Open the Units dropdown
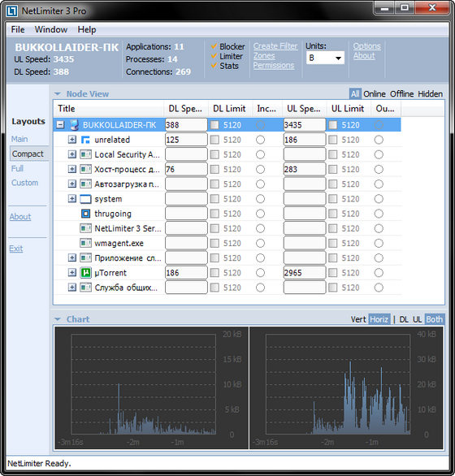The image size is (455, 476). [325, 58]
